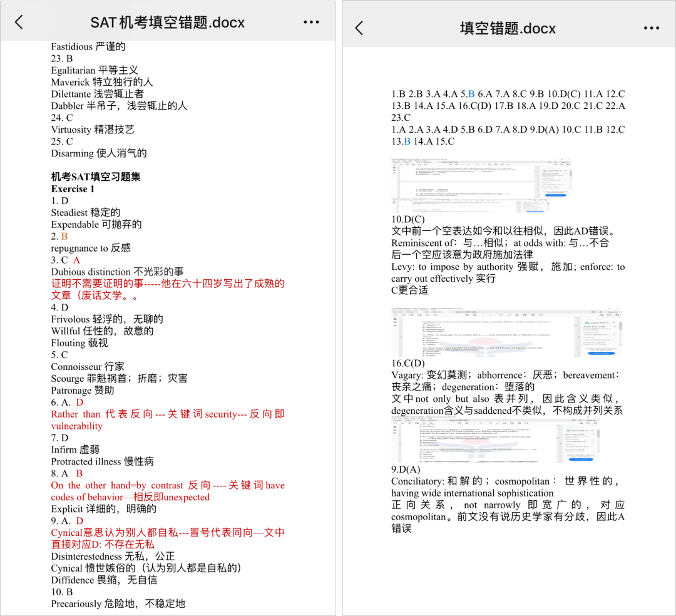Tap the SAT机考填空错题.docx title
Screen dimensions: 676x616
tap(167, 23)
